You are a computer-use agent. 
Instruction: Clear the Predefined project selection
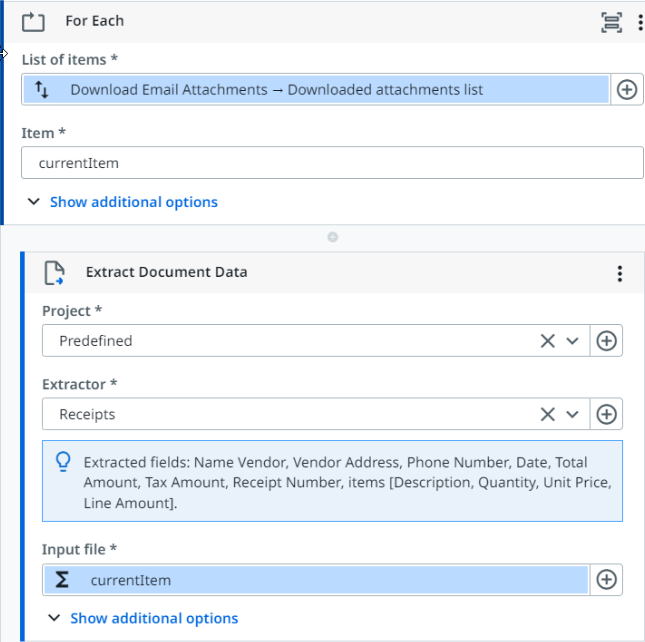[547, 341]
